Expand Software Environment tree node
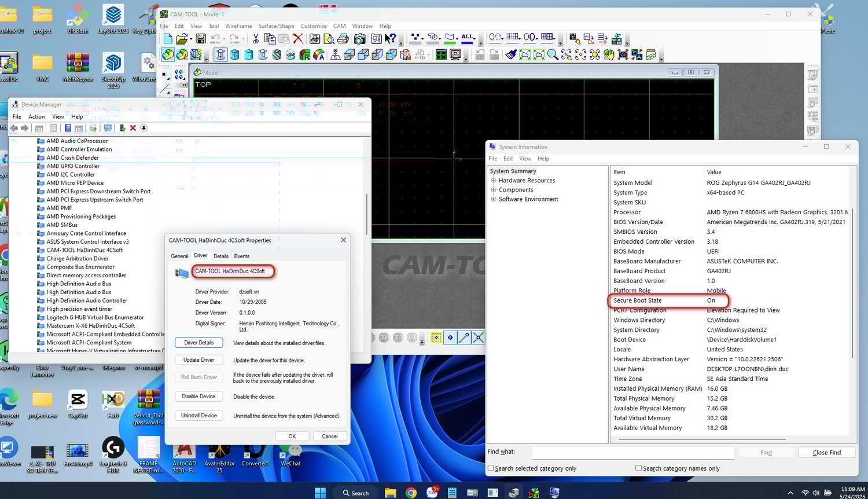 tap(494, 199)
